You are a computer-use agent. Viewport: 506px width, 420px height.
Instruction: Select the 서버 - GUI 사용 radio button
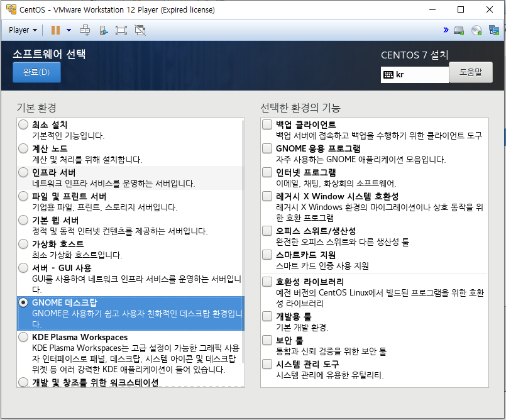[x=23, y=268]
